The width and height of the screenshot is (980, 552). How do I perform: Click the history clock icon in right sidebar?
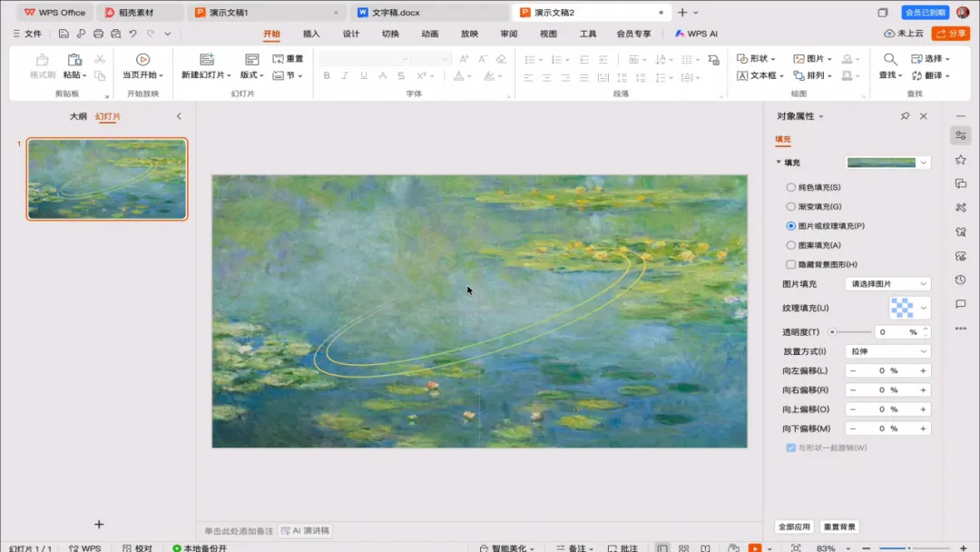tap(961, 280)
